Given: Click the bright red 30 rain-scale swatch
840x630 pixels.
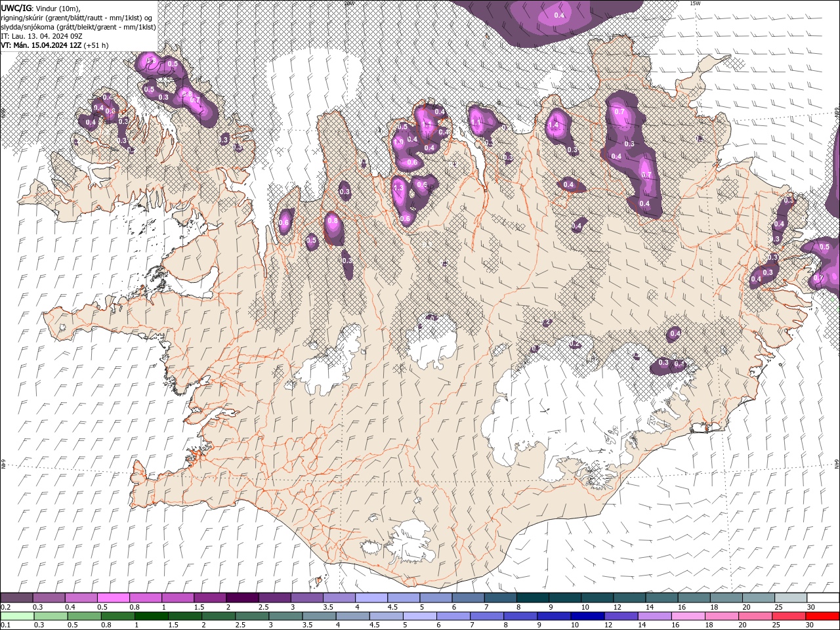Looking at the screenshot, I should (x=822, y=616).
